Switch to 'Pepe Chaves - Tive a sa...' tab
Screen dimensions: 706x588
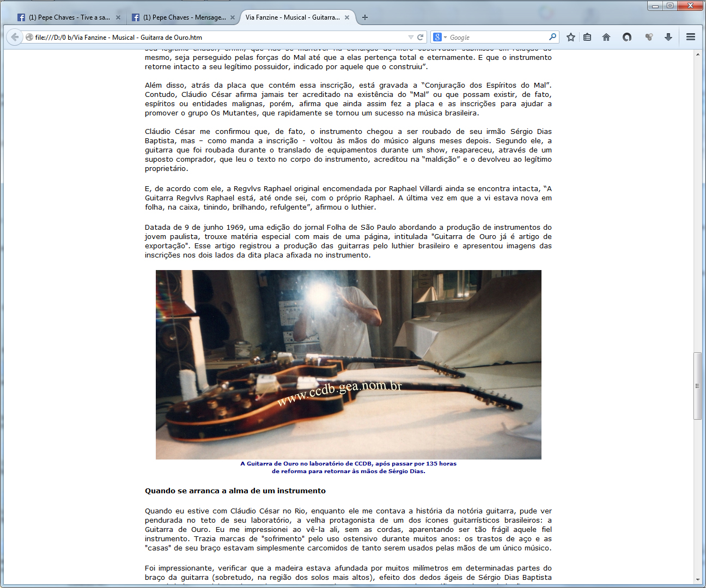point(64,17)
